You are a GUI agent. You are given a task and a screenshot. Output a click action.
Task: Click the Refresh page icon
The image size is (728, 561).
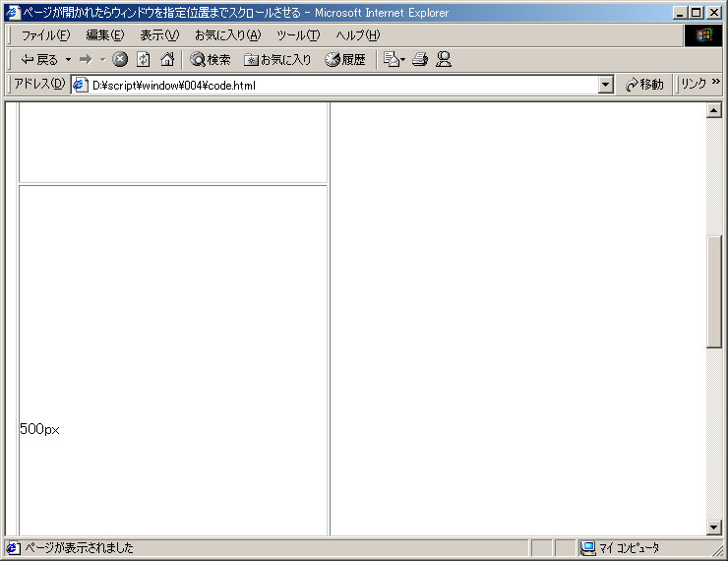pyautogui.click(x=143, y=59)
